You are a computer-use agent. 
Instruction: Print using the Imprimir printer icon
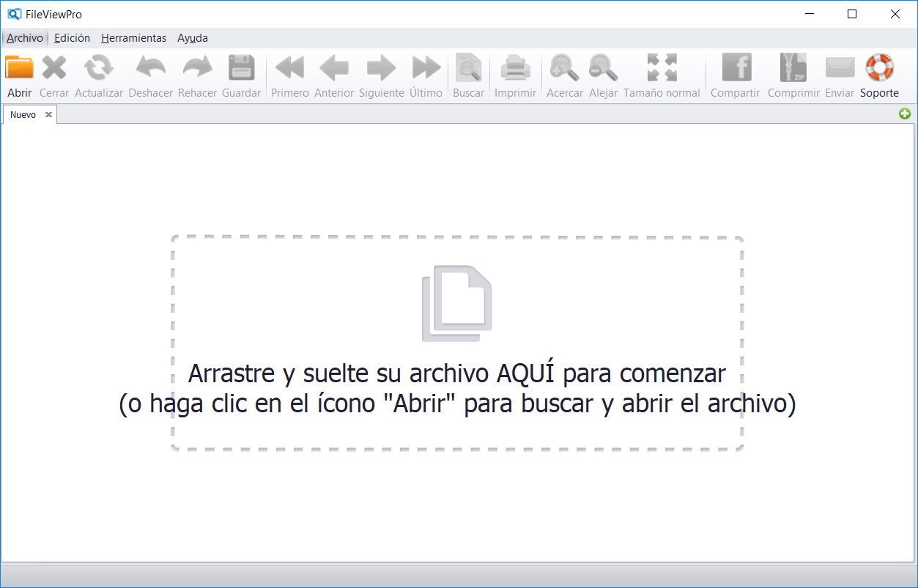[515, 67]
